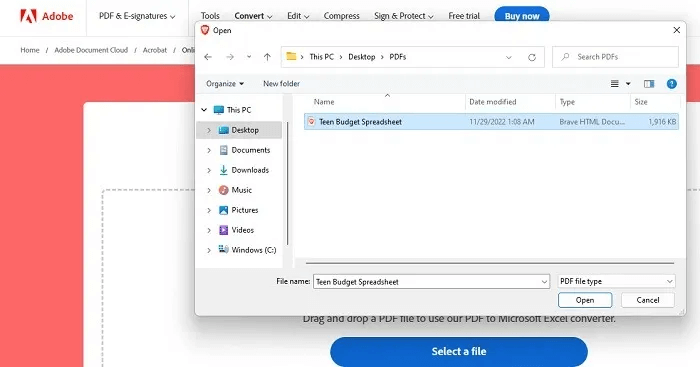The width and height of the screenshot is (700, 367).
Task: Click the folder icon in address bar
Action: (291, 57)
